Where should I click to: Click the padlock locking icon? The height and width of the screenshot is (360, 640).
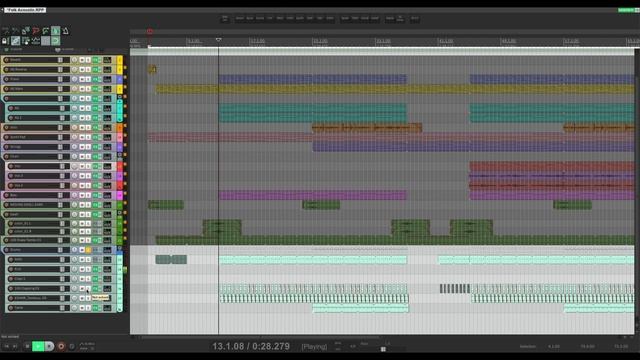click(5, 41)
